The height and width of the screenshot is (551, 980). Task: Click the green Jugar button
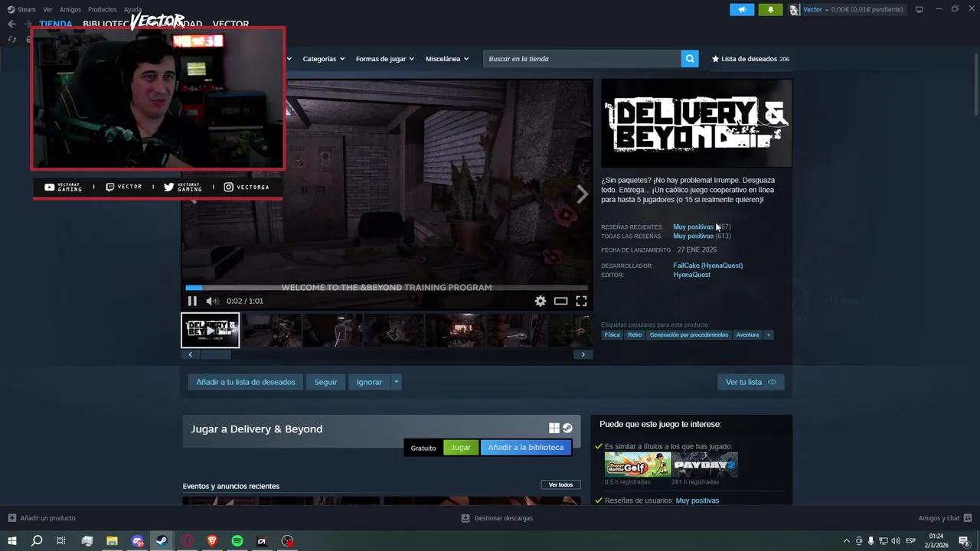(x=461, y=448)
